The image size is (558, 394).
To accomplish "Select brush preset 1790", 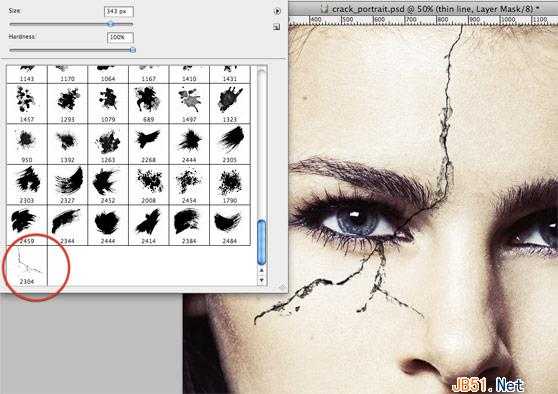I will [230, 184].
